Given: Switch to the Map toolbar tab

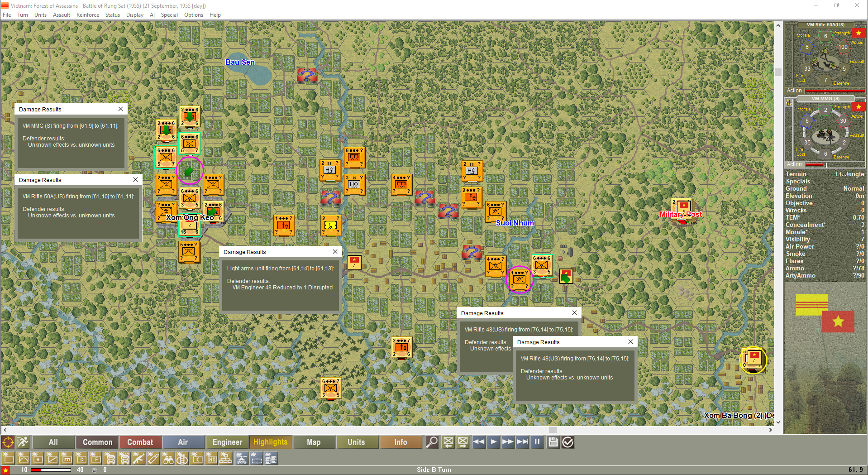Looking at the screenshot, I should click(314, 442).
